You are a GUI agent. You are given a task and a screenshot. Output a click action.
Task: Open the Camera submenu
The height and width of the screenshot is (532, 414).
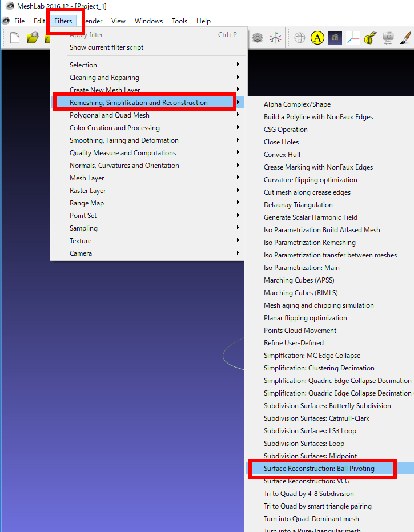(x=147, y=253)
